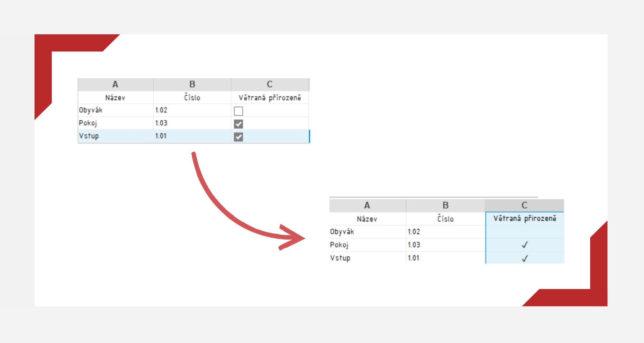The width and height of the screenshot is (644, 343).
Task: Click the darker C header above highlighted column
Action: point(524,206)
